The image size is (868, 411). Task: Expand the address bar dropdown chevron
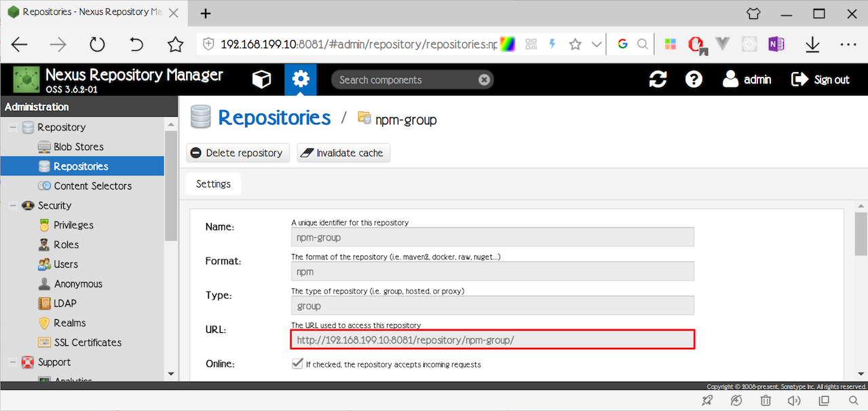(597, 44)
